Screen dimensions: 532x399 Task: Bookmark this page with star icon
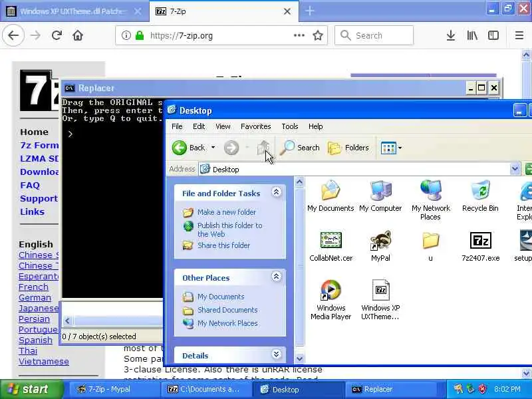click(318, 35)
